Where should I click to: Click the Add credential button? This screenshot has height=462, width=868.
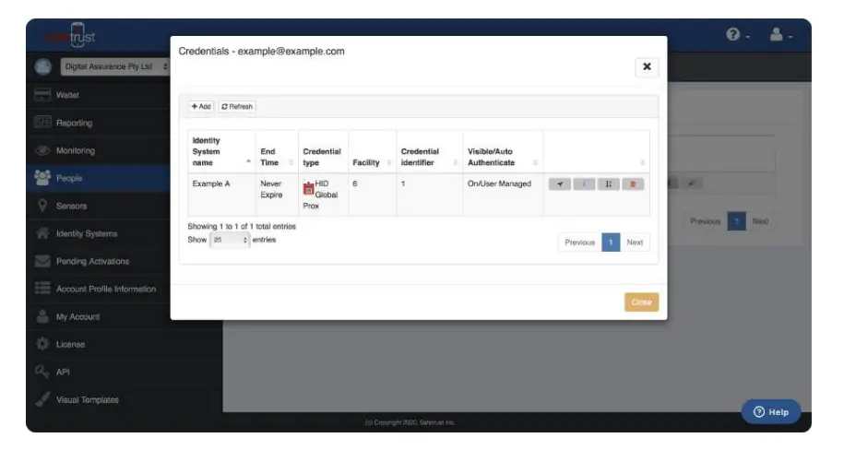[x=201, y=106]
